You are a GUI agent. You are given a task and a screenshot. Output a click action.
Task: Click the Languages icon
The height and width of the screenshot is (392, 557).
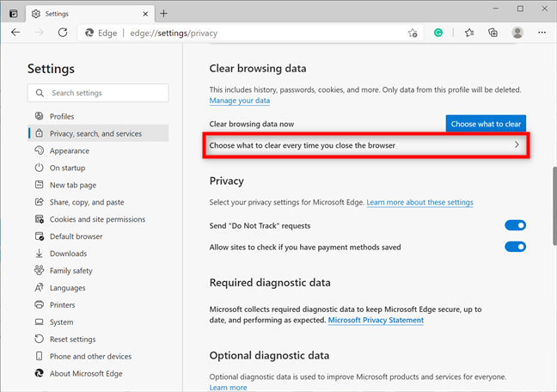point(39,287)
